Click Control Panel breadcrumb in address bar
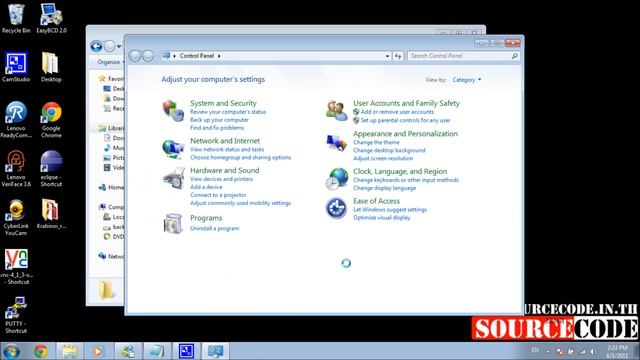 tap(197, 56)
